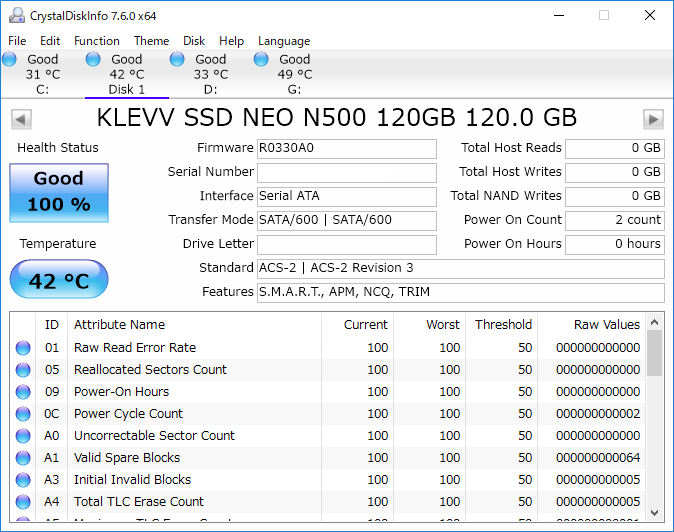674x532 pixels.
Task: Select the C: drive status orb
Action: (x=9, y=59)
